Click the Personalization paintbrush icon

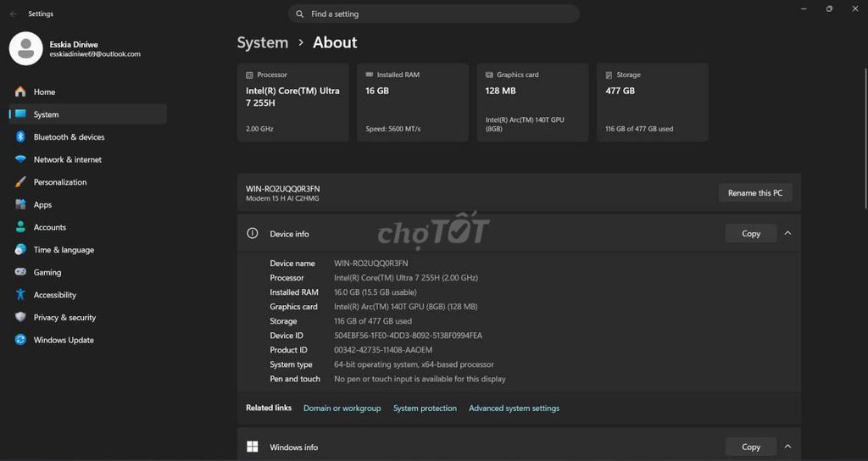[x=20, y=182]
